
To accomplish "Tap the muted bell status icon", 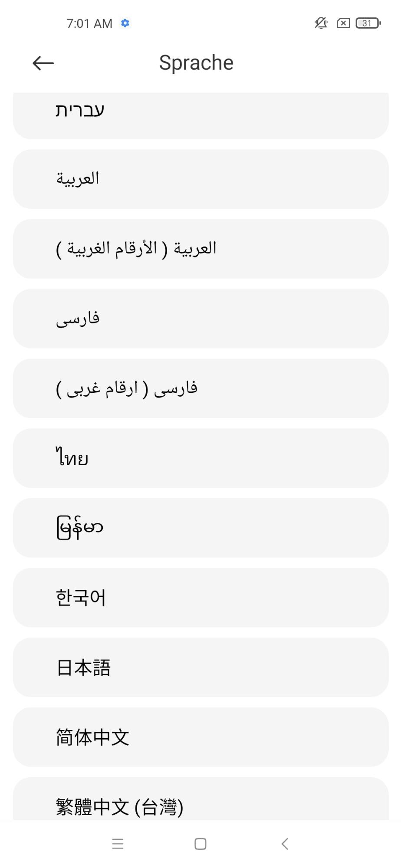I will tap(321, 23).
